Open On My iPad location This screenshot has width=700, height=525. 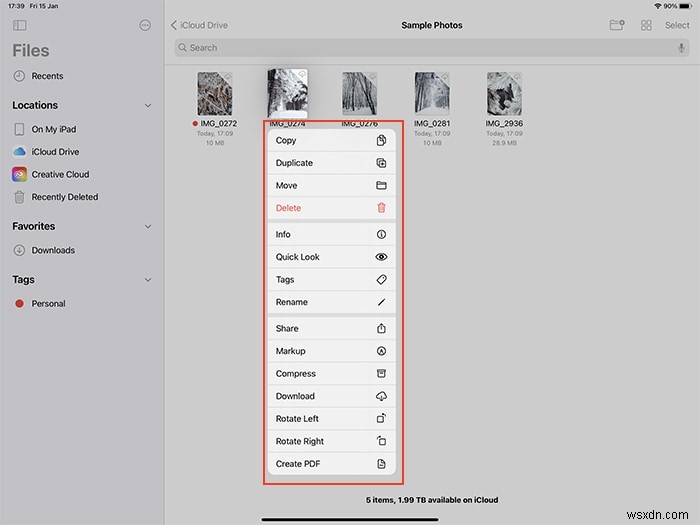54,129
